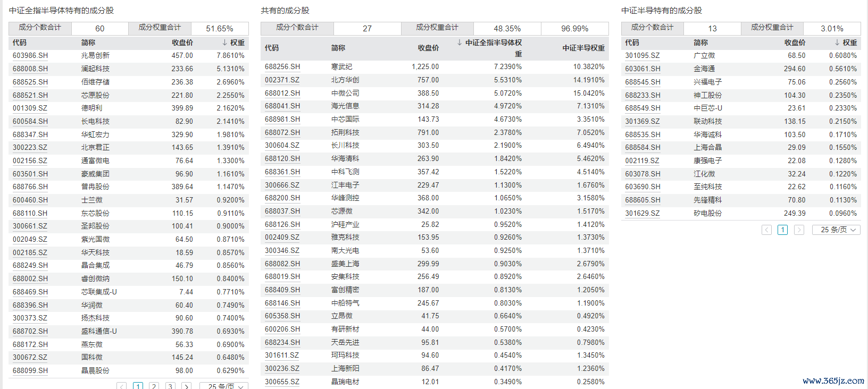Select the 广立微 name cell
Screen dimensions: 868x389
[704, 56]
